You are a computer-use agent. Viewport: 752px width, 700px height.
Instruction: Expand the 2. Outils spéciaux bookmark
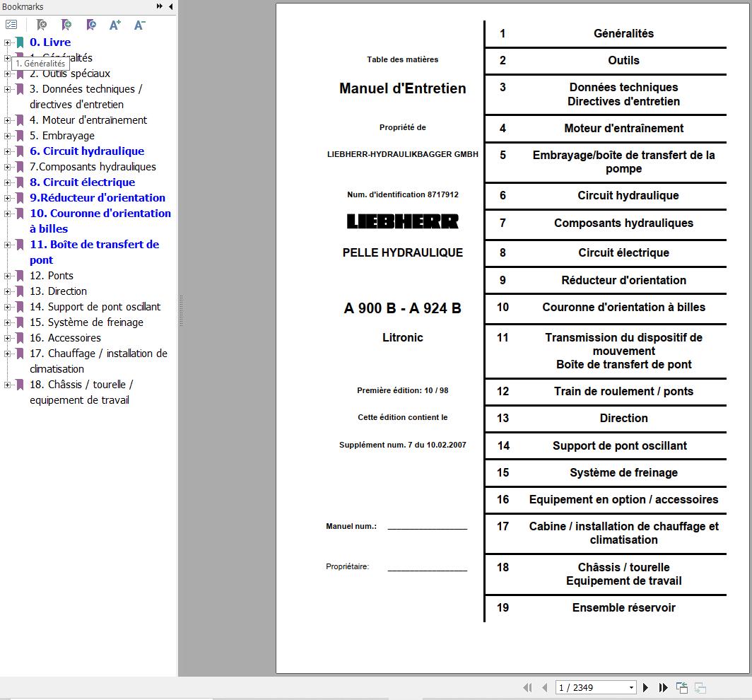(7, 74)
